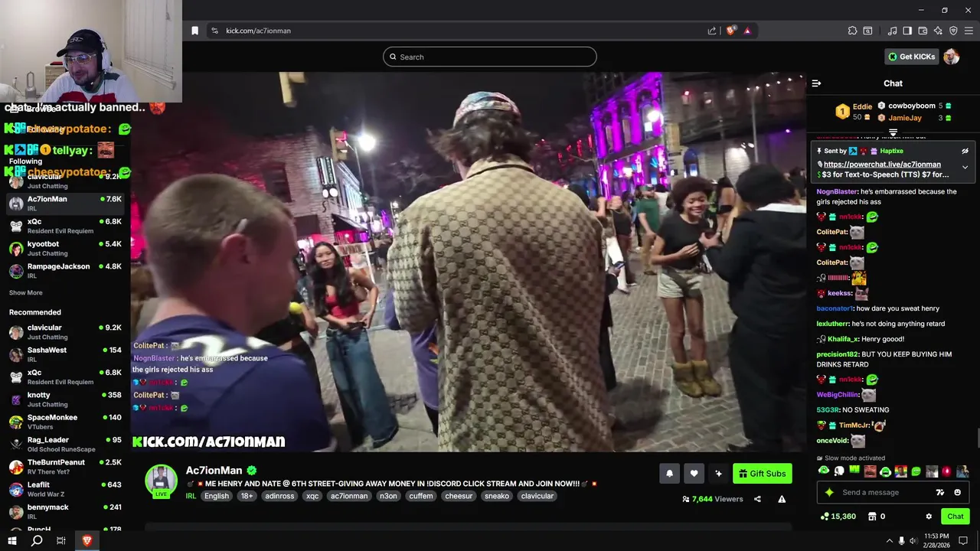Click the browser bookmark icon
Image resolution: width=980 pixels, height=551 pixels.
pos(194,31)
